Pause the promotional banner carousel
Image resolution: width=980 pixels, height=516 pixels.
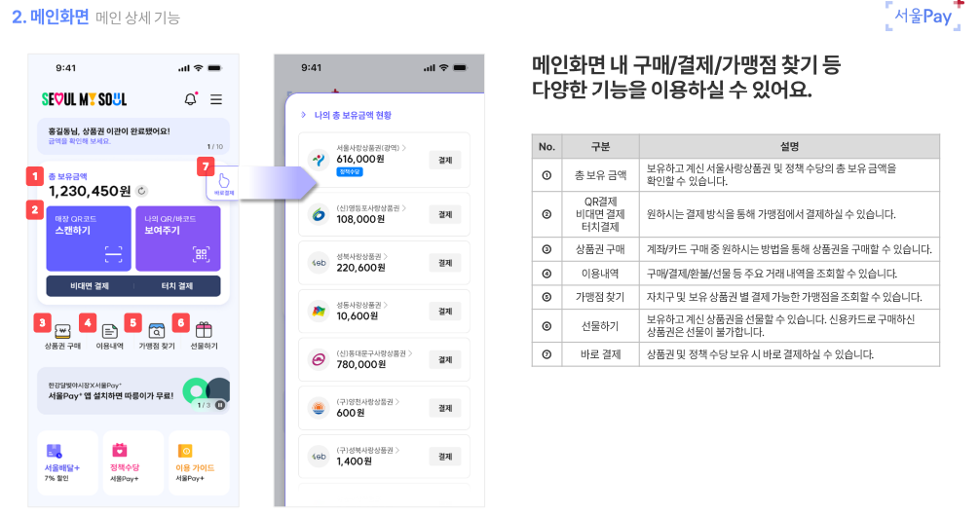pyautogui.click(x=220, y=405)
